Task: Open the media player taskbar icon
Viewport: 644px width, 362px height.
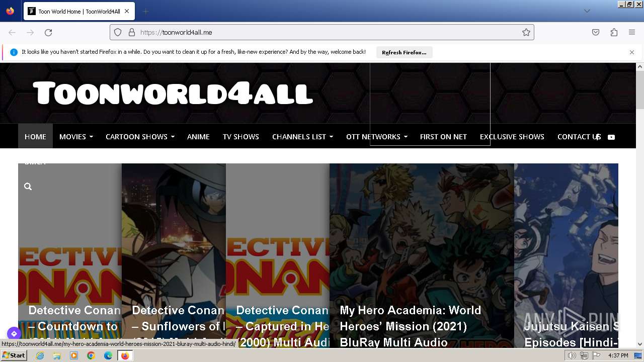Action: [x=74, y=355]
